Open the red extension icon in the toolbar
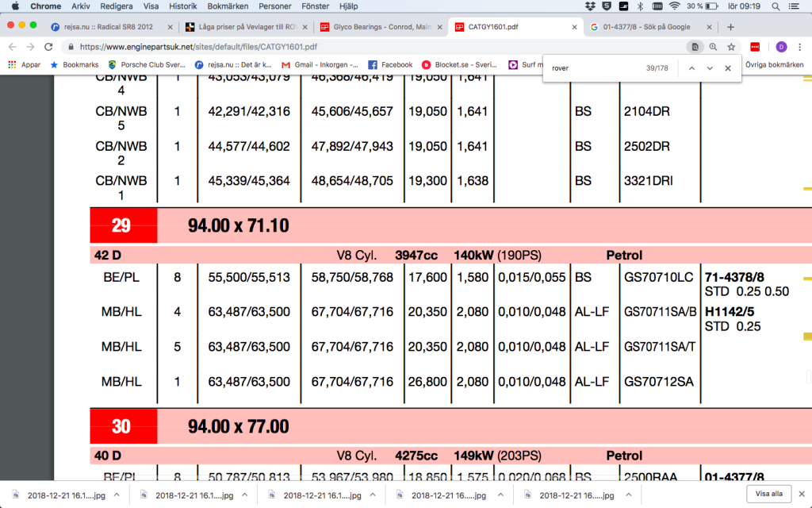 (755, 47)
